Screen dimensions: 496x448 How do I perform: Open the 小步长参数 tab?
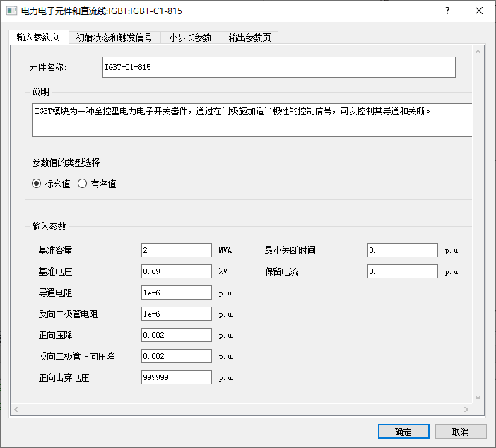(x=190, y=37)
